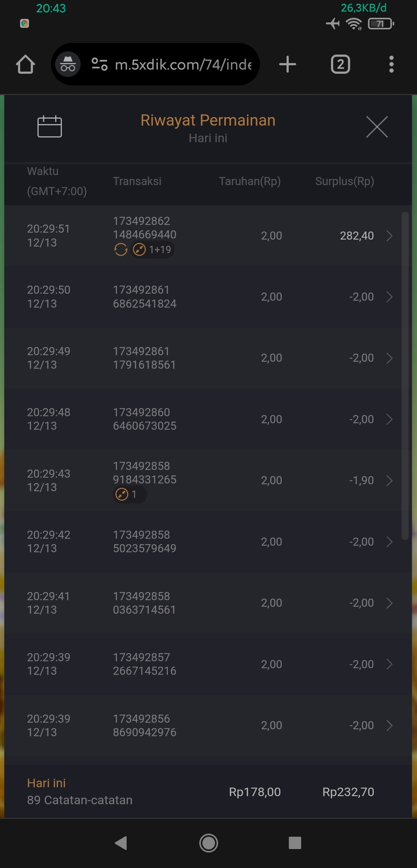This screenshot has width=417, height=868.
Task: Tap the Android recent apps square button
Action: (x=295, y=843)
